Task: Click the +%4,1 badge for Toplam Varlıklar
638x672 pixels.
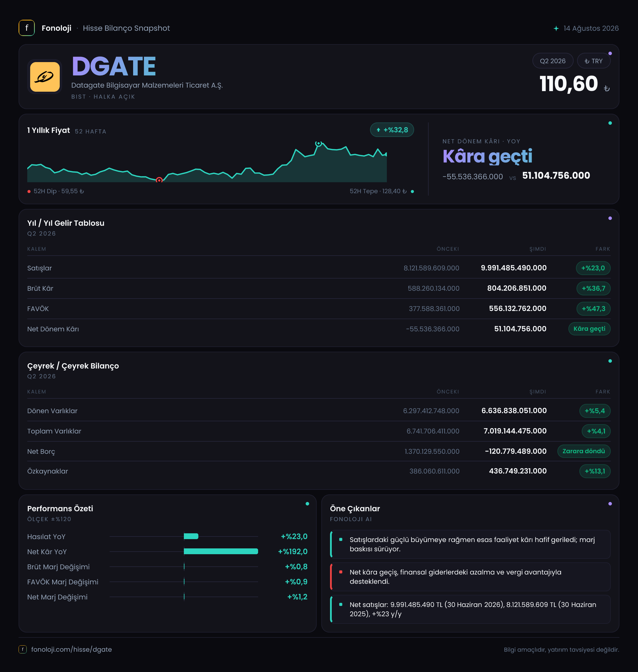Action: [596, 431]
